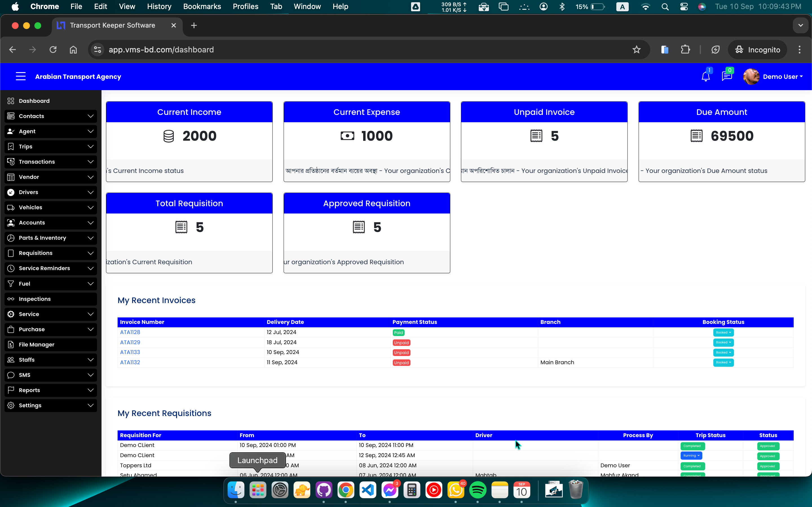This screenshot has height=507, width=812.
Task: Bookmark page with the star icon
Action: pyautogui.click(x=636, y=50)
